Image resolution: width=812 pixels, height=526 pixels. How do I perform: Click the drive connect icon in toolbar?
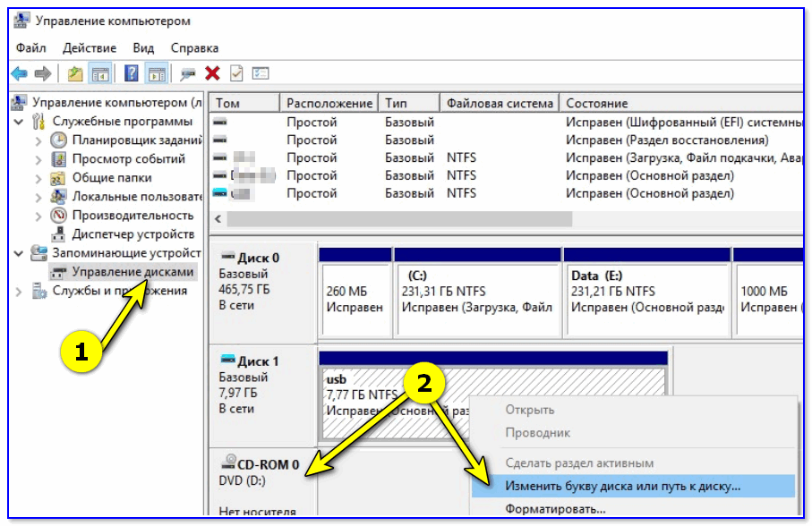(x=188, y=73)
